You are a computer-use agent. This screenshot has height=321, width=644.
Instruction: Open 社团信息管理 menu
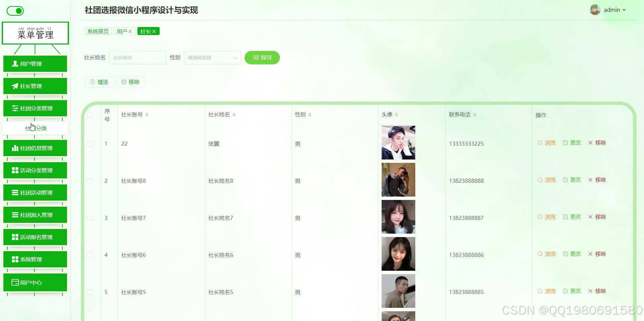click(35, 148)
